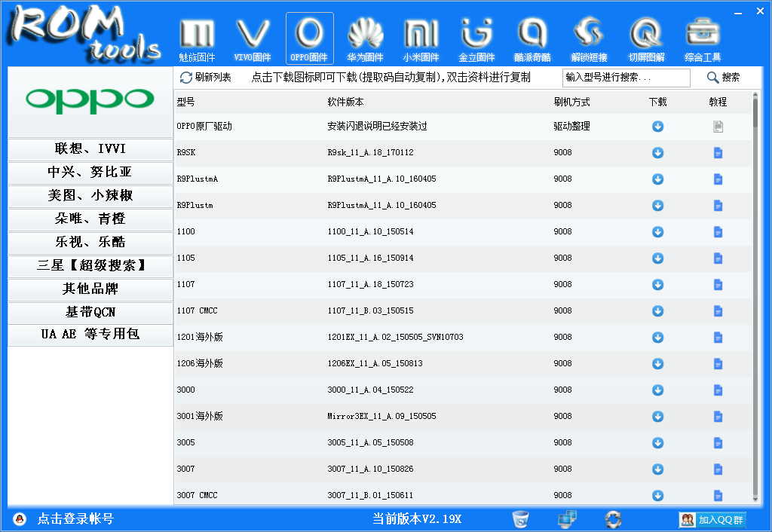Viewport: 772px width, 532px height.
Task: Click the QQ penguin login icon
Action: (x=20, y=518)
